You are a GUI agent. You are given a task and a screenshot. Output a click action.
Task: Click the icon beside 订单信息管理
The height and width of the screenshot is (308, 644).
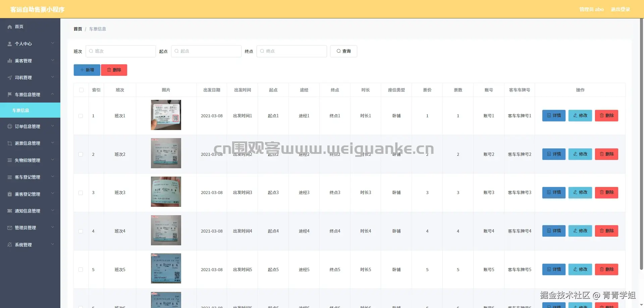tap(10, 126)
